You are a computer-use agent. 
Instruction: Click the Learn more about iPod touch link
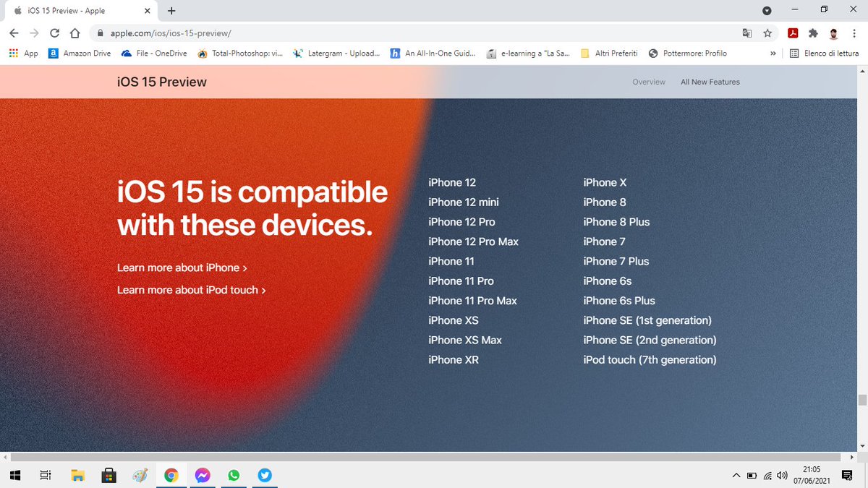191,289
